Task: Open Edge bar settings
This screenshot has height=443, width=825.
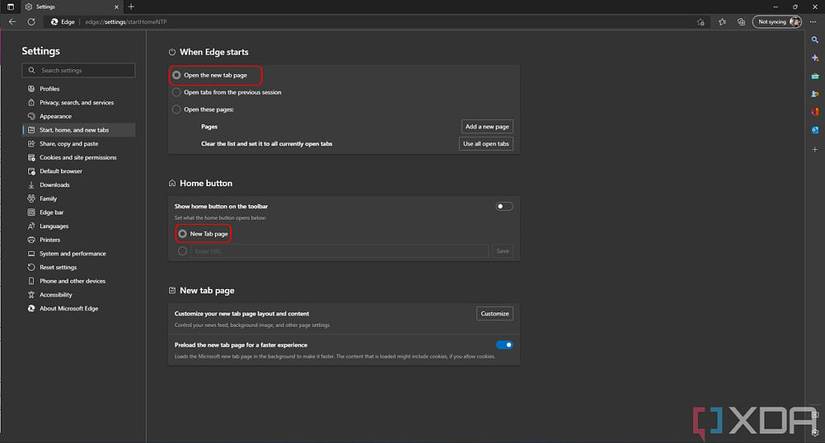Action: point(51,213)
